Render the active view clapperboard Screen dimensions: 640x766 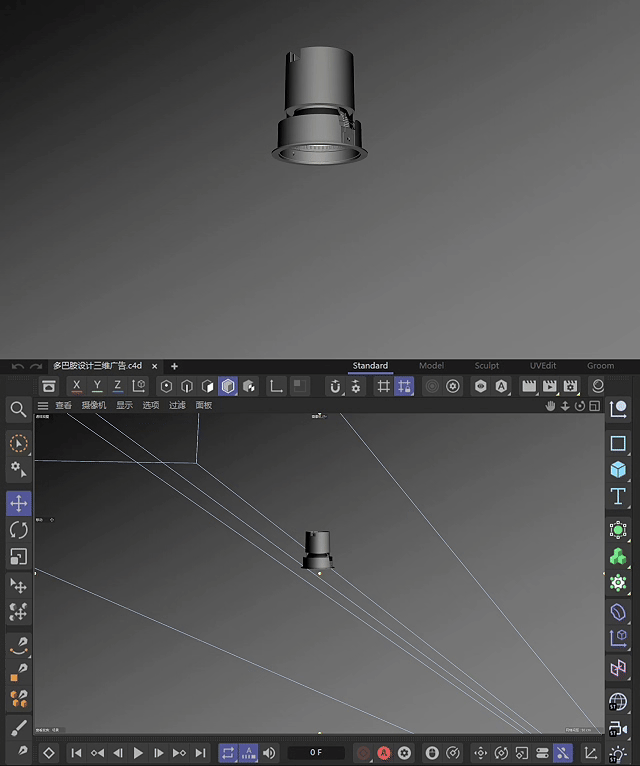(x=529, y=386)
